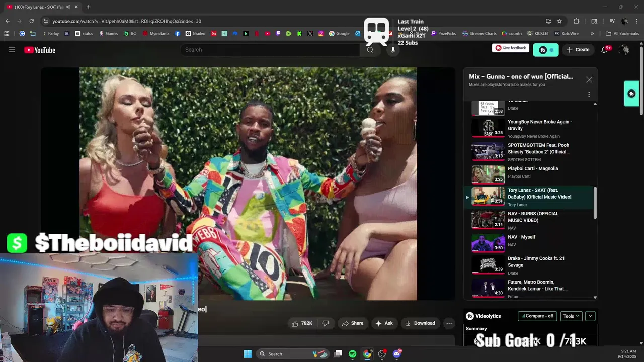Collapse the Videolytics panel chevron
The height and width of the screenshot is (362, 644).
tap(591, 316)
